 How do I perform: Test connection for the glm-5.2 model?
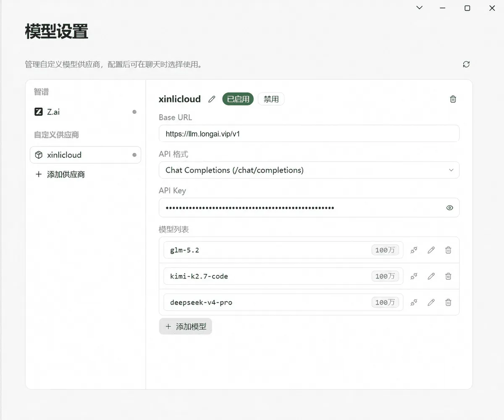pyautogui.click(x=414, y=250)
